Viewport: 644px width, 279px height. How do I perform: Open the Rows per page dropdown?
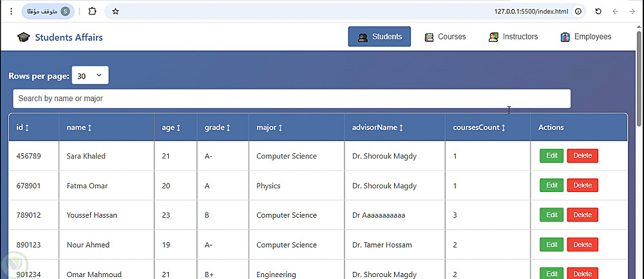(90, 75)
